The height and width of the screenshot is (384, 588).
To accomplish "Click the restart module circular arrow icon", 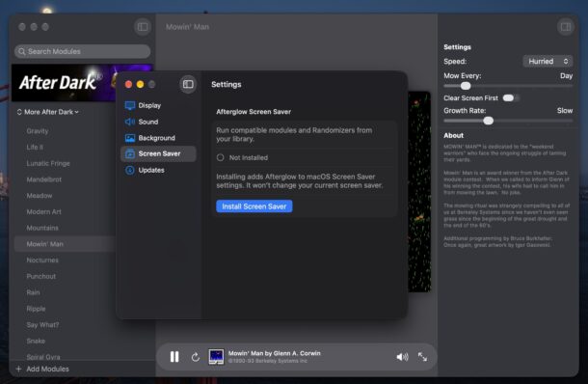I will [196, 357].
